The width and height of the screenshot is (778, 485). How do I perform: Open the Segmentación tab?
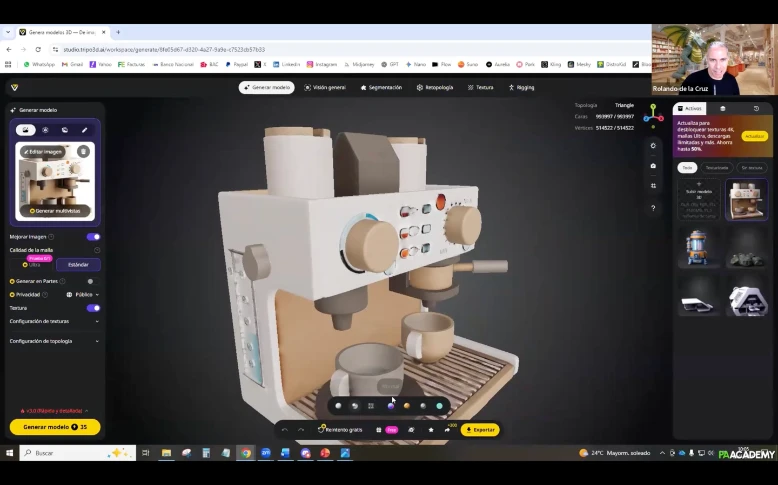380,87
